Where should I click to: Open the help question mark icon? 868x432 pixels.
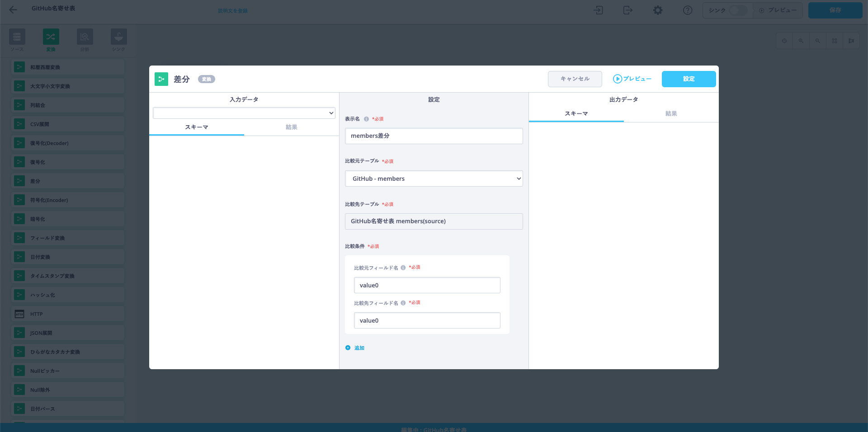pyautogui.click(x=688, y=10)
